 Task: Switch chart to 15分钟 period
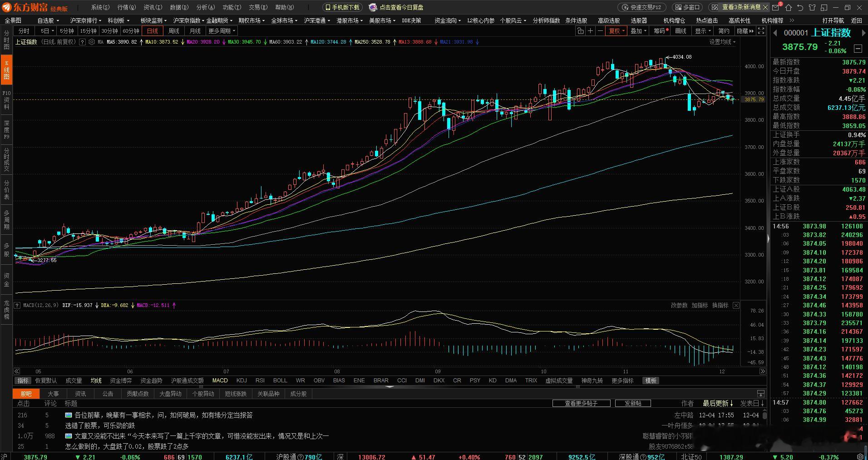(88, 31)
